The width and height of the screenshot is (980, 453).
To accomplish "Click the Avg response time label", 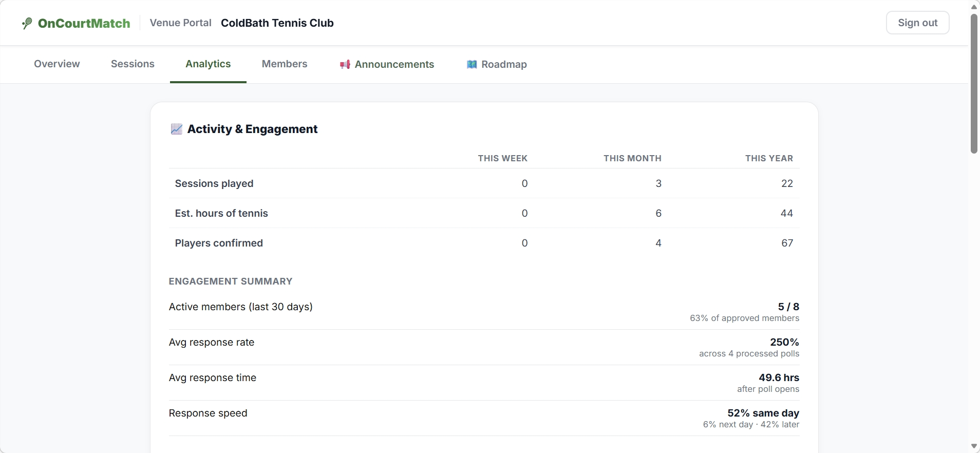I will click(213, 377).
